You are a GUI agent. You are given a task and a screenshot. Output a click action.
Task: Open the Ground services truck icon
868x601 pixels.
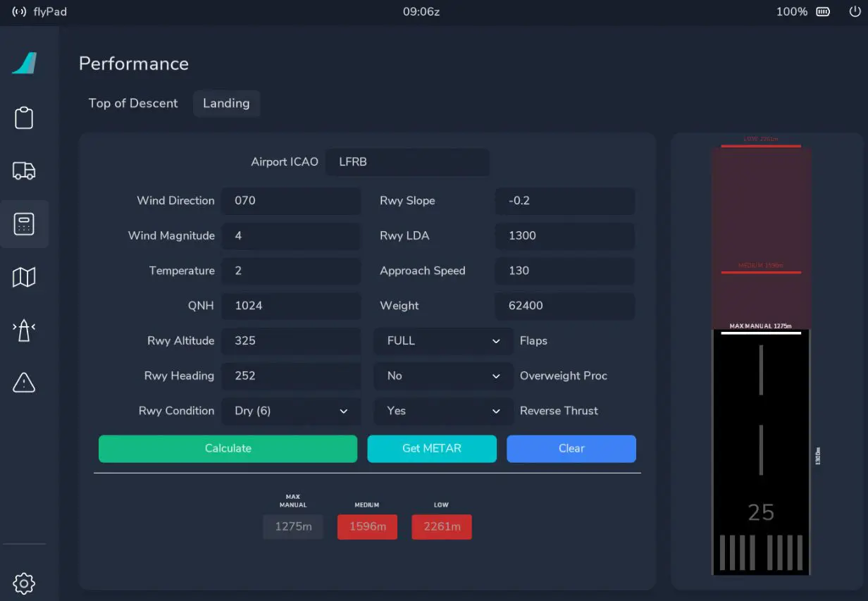[x=24, y=171]
